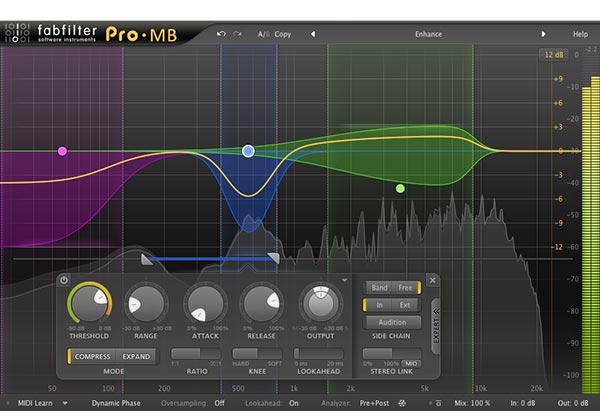Image resolution: width=600 pixels, height=420 pixels.
Task: Open the Enhance preset menu
Action: (428, 34)
